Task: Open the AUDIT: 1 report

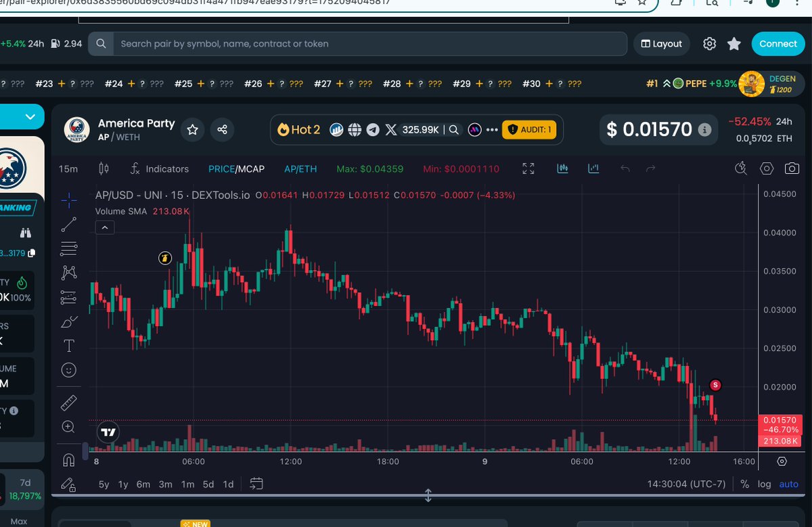Action: [529, 129]
